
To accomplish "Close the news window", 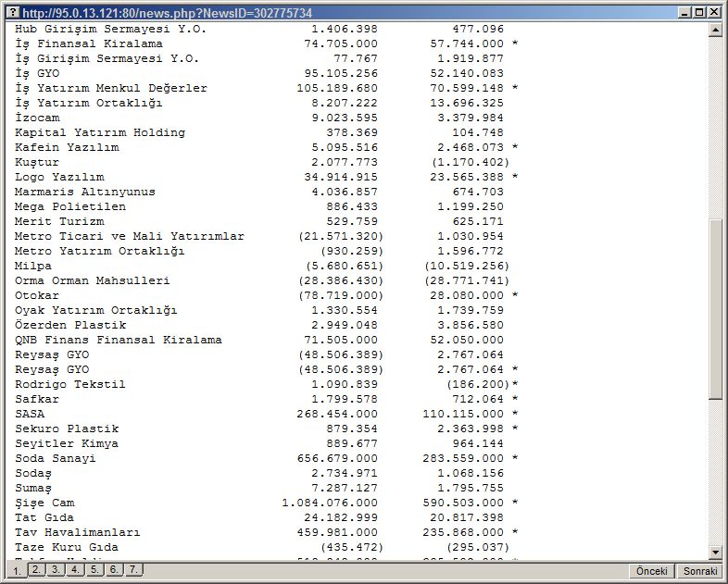I will click(x=714, y=13).
